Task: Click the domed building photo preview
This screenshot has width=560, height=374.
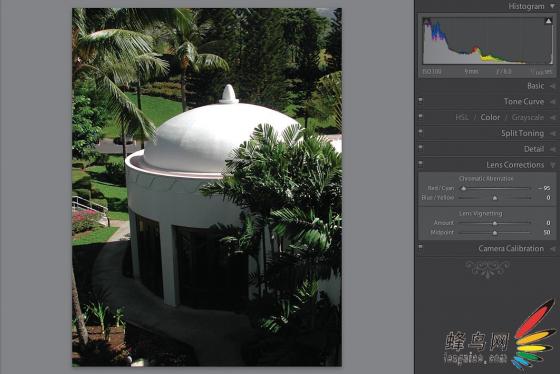Action: pyautogui.click(x=207, y=187)
